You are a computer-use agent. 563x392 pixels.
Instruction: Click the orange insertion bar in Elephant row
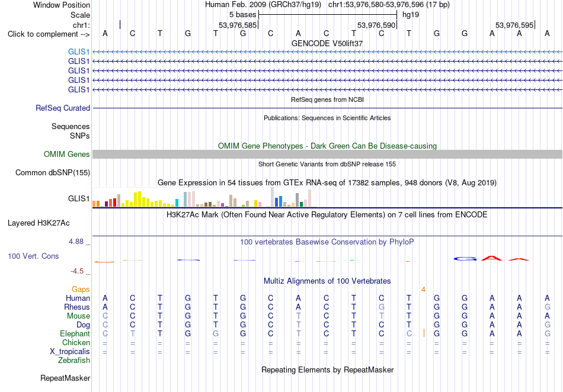[424, 333]
